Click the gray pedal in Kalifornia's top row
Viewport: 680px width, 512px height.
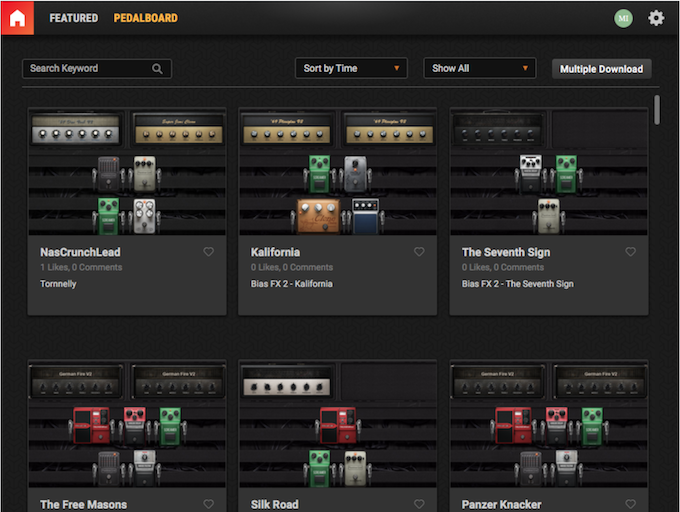pyautogui.click(x=355, y=173)
